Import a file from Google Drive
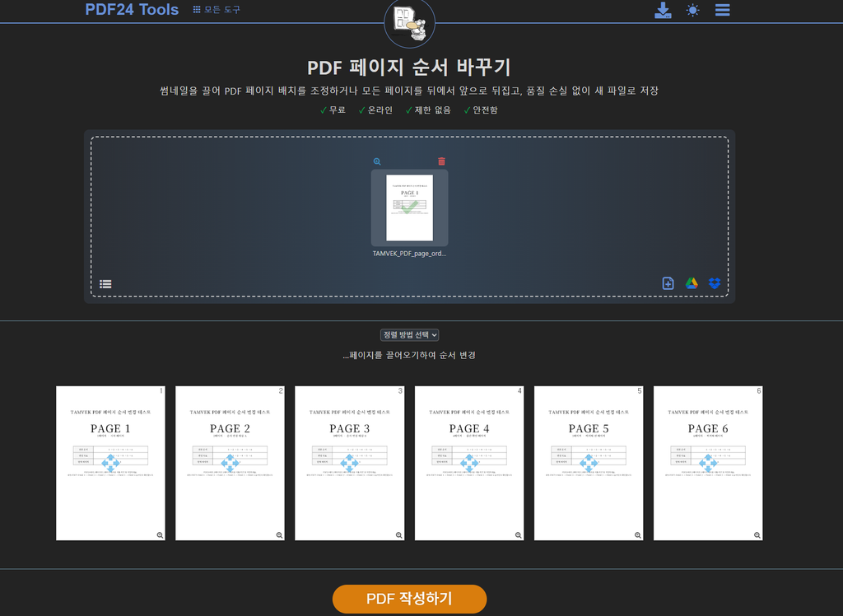This screenshot has width=843, height=616. click(x=692, y=283)
